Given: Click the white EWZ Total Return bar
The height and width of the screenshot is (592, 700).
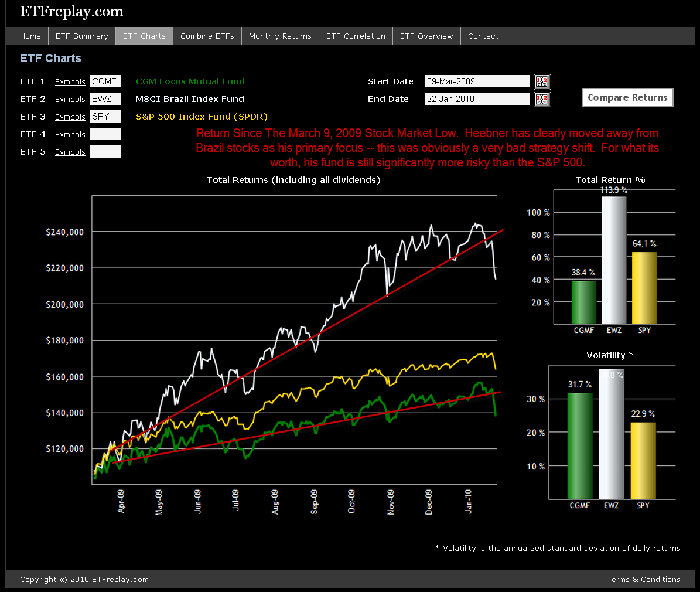Looking at the screenshot, I should tap(614, 260).
